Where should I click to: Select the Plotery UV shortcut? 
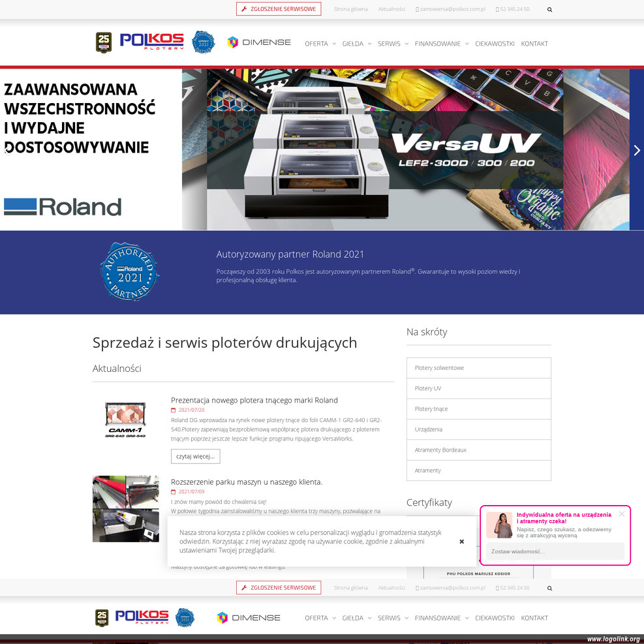click(x=479, y=388)
